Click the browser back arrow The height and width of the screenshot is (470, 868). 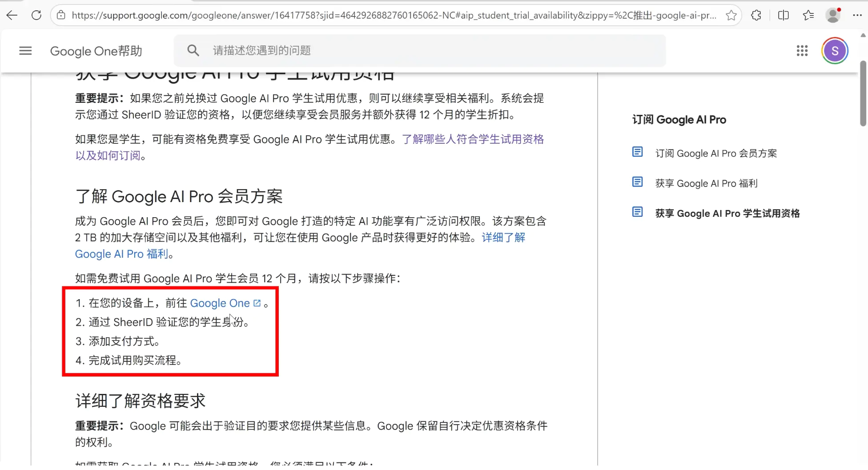(x=12, y=15)
